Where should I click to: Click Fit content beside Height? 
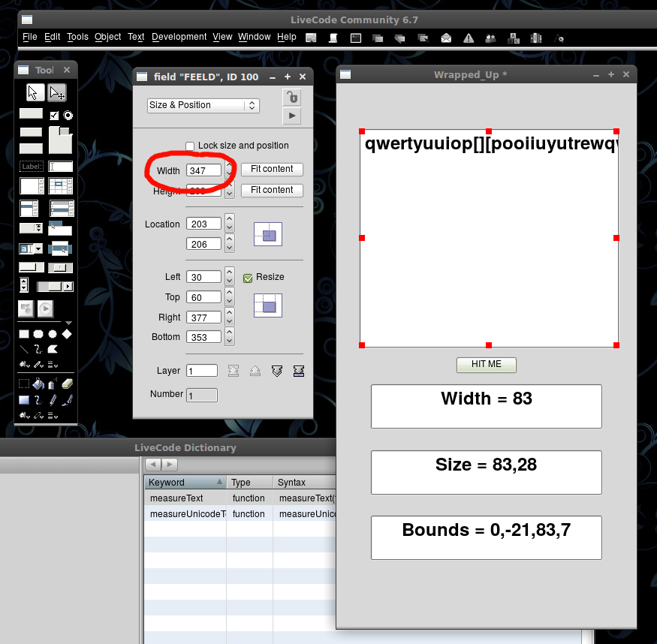click(x=272, y=190)
